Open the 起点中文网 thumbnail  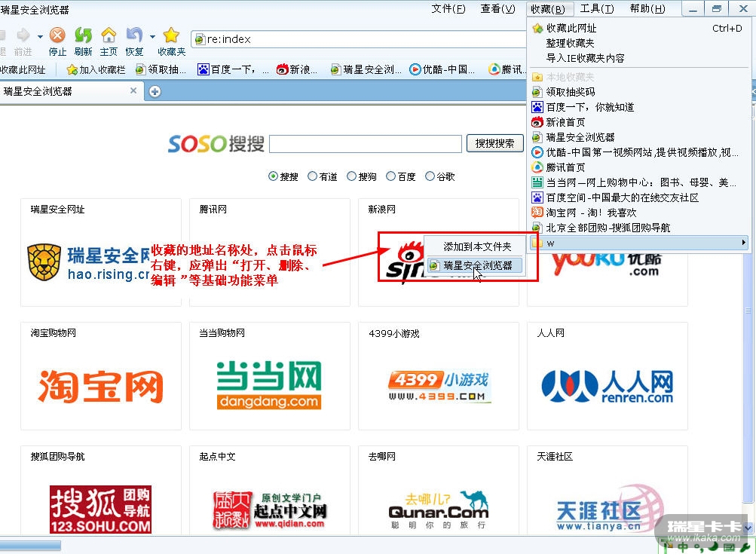[x=270, y=491]
